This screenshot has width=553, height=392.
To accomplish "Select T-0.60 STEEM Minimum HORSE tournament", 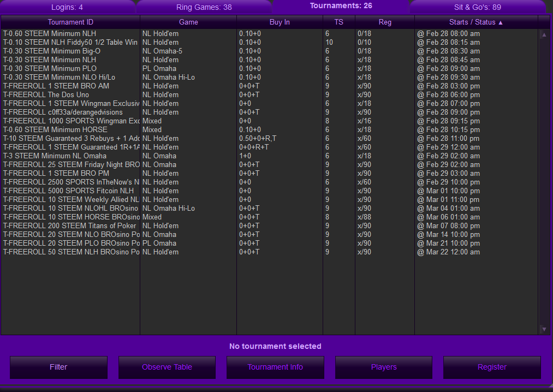I will pos(55,130).
